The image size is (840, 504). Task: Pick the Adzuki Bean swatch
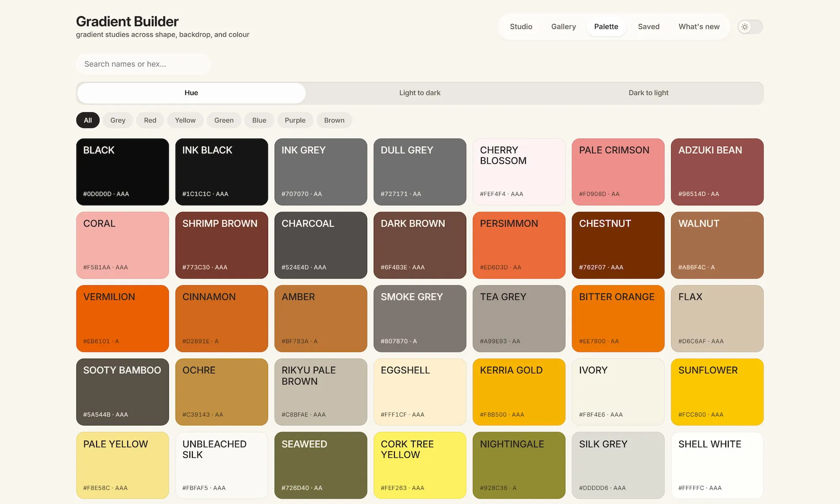click(x=717, y=172)
